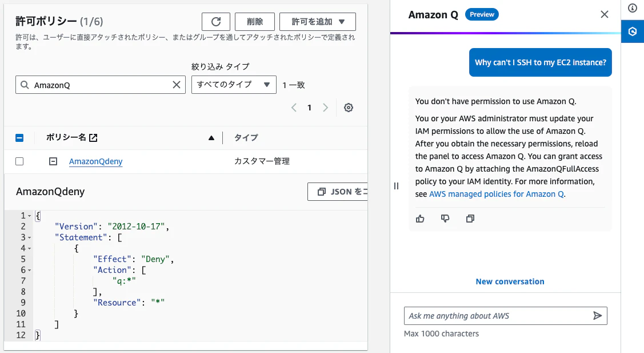
Task: Go to previous page of policies
Action: (x=294, y=108)
